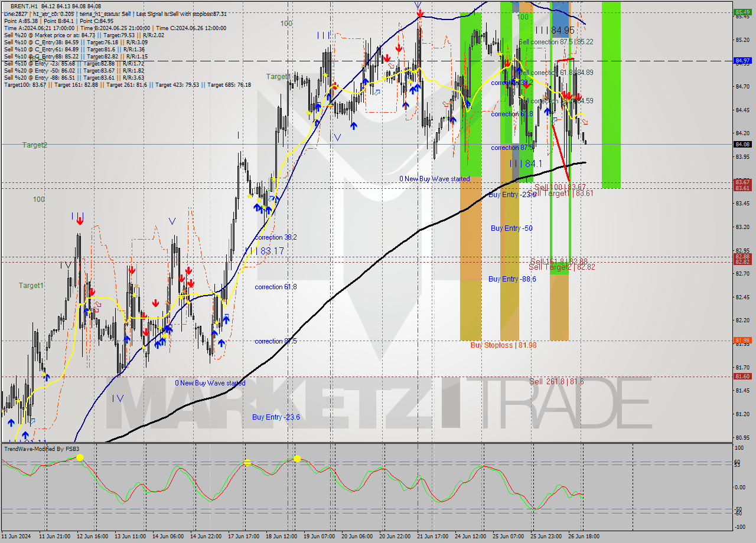Select the 'Sell 261.8 | 81.6' label
Image resolution: width=756 pixels, height=543 pixels.
point(556,381)
